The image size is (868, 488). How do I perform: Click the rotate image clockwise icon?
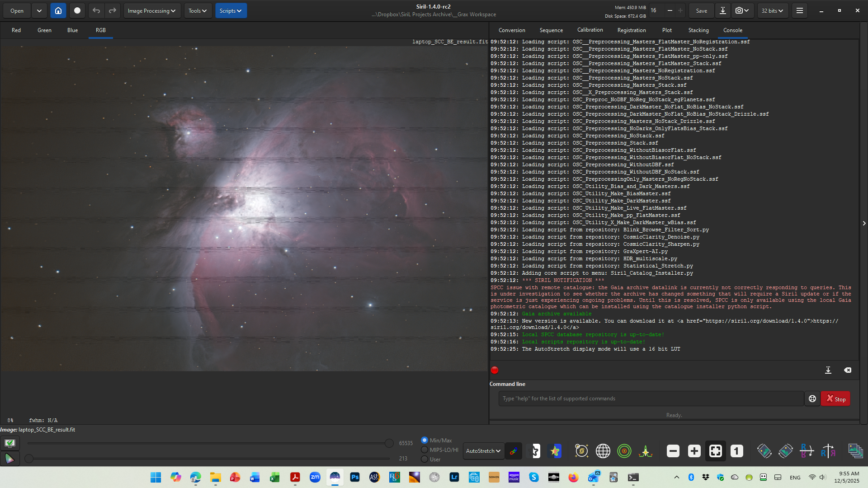785,451
